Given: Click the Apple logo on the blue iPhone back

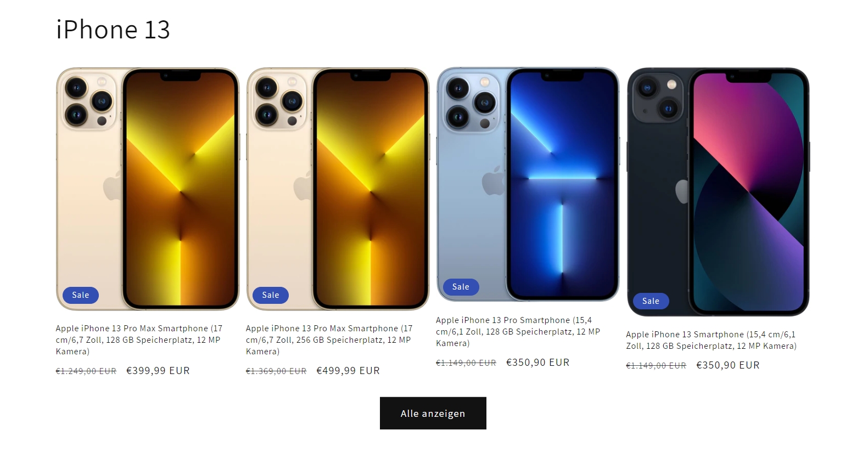Looking at the screenshot, I should [x=492, y=180].
